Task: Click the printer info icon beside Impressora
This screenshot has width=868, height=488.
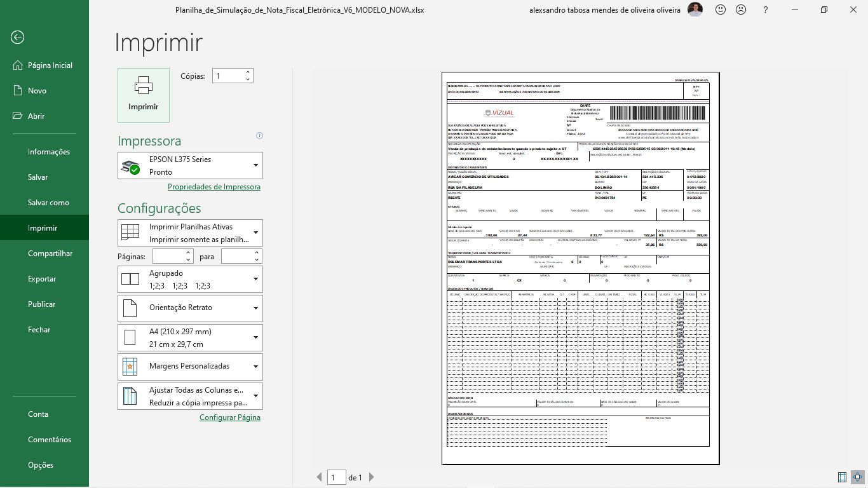Action: click(x=259, y=135)
